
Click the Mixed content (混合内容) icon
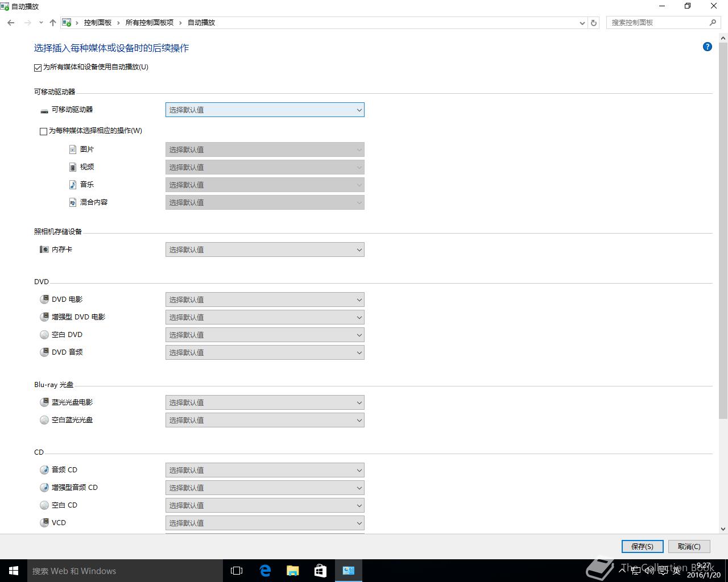point(73,202)
